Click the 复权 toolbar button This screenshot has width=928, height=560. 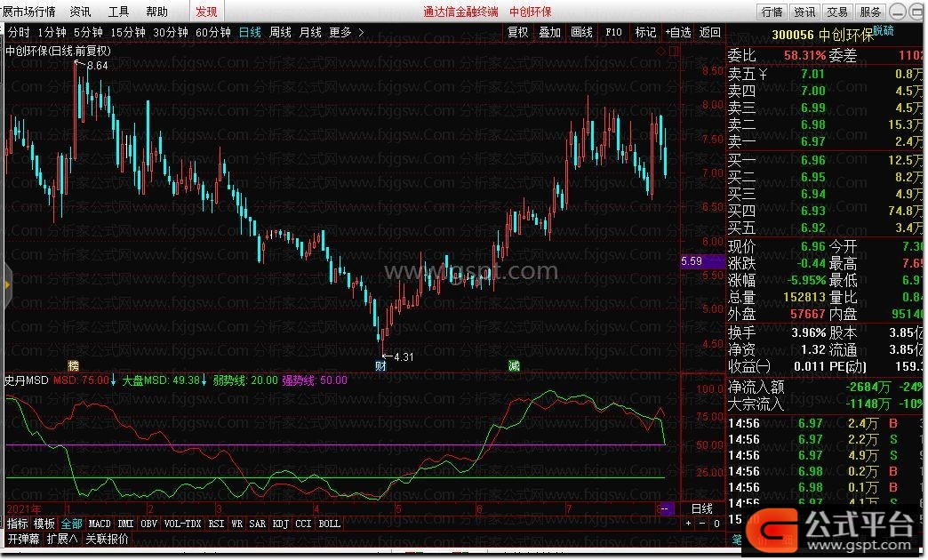tap(518, 32)
